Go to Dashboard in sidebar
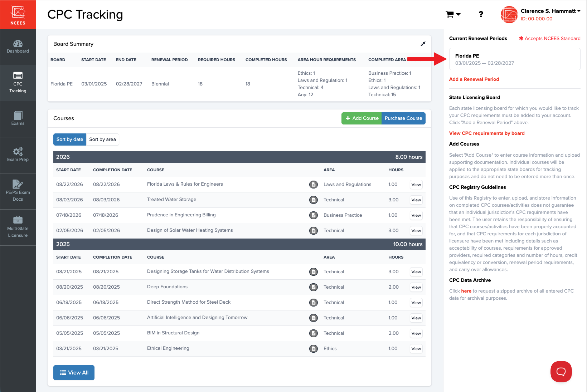This screenshot has width=587, height=392. pos(18,47)
